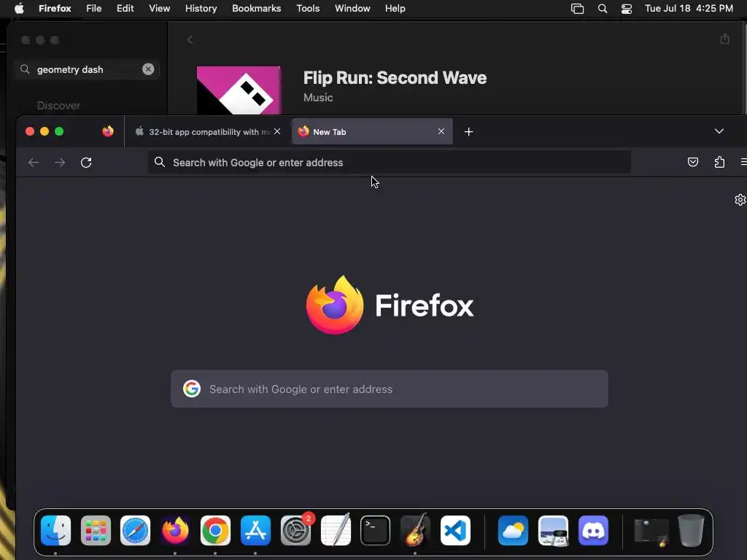Open the File menu
This screenshot has width=747, height=560.
click(94, 9)
